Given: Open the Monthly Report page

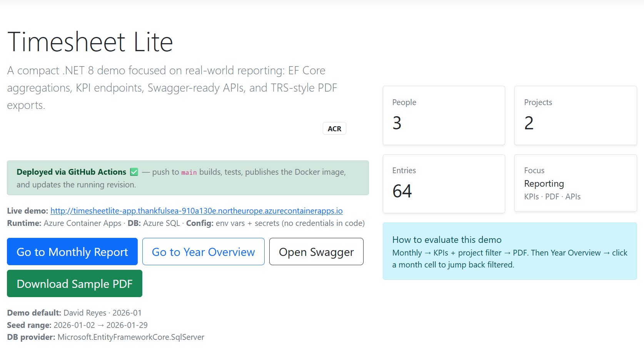Looking at the screenshot, I should 72,252.
